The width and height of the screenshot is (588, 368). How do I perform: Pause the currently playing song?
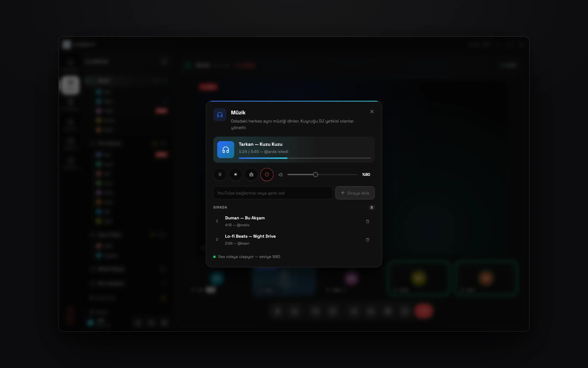pyautogui.click(x=220, y=174)
